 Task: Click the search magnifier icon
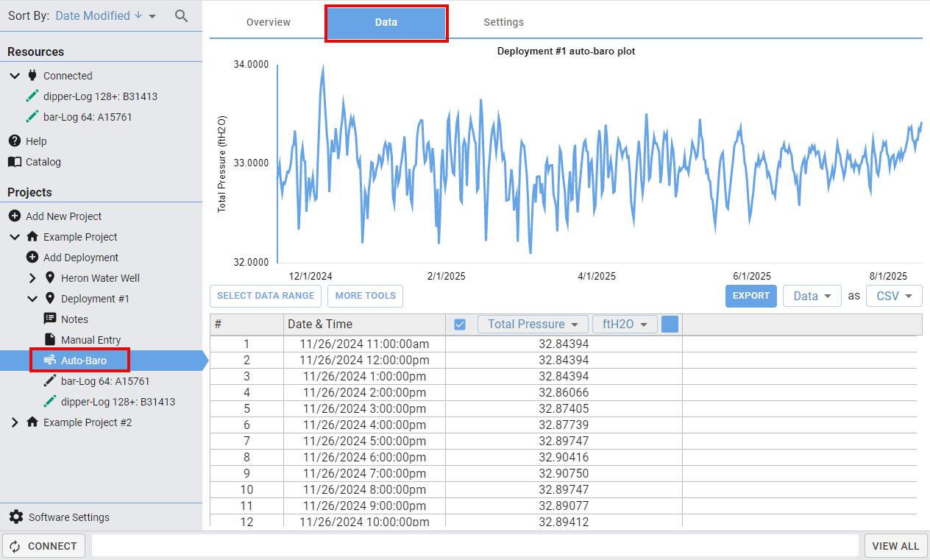pyautogui.click(x=181, y=15)
